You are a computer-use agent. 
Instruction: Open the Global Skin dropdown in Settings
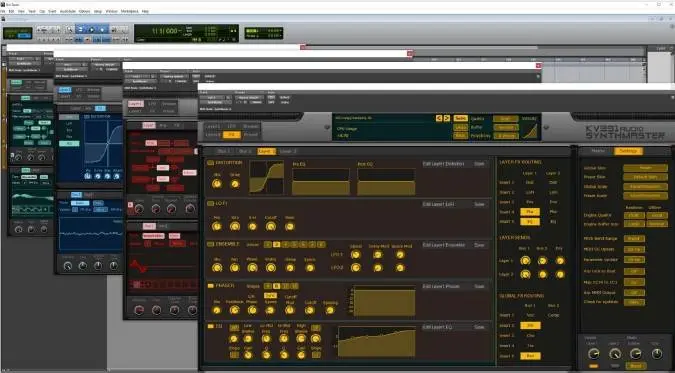(x=645, y=168)
